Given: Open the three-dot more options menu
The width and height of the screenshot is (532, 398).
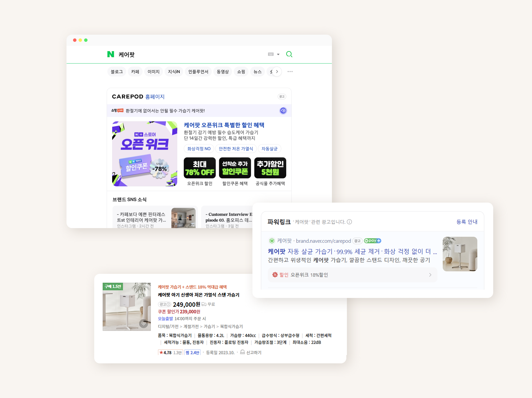Looking at the screenshot, I should tap(290, 72).
